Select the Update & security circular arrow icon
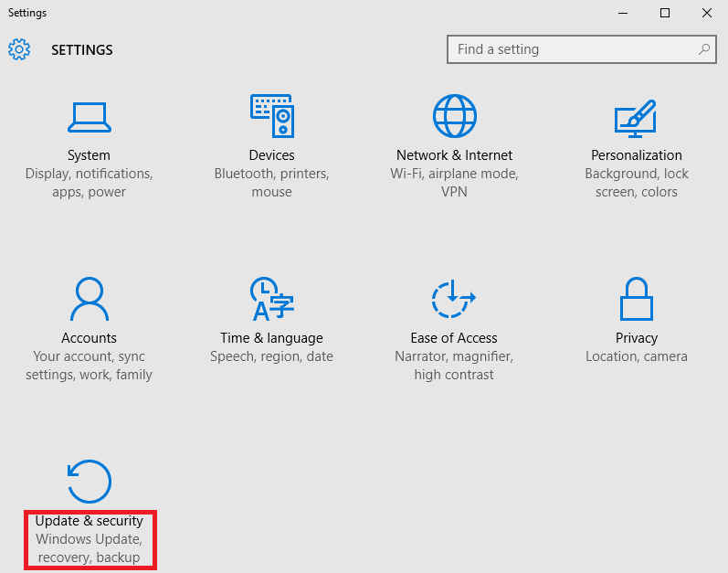728x573 pixels. pos(89,482)
